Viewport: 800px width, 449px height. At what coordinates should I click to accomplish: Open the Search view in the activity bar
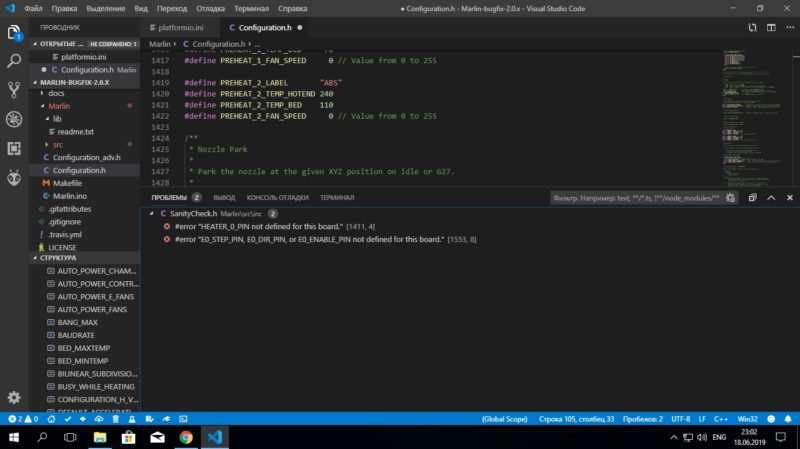[14, 61]
